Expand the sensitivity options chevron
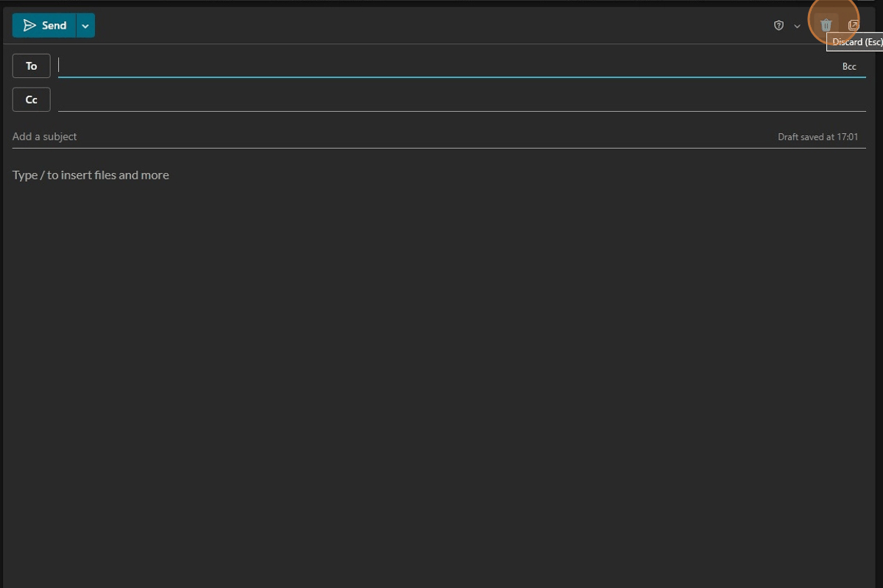The height and width of the screenshot is (588, 883). coord(797,26)
